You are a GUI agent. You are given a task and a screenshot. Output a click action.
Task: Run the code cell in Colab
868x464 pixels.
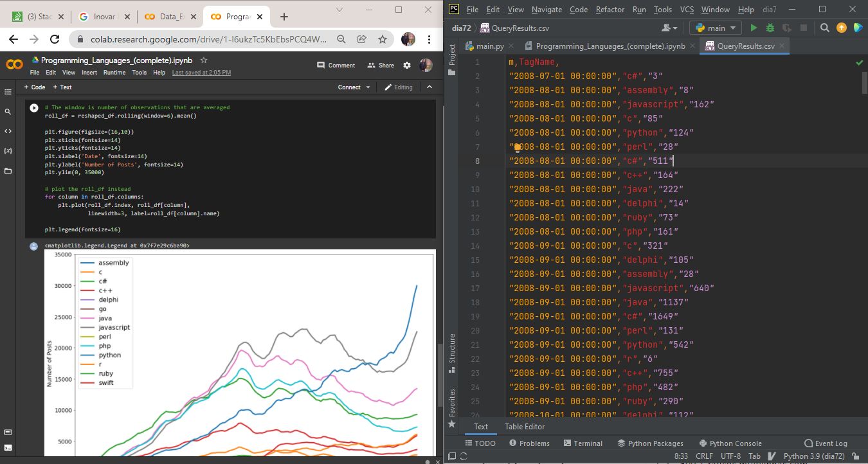(x=34, y=109)
